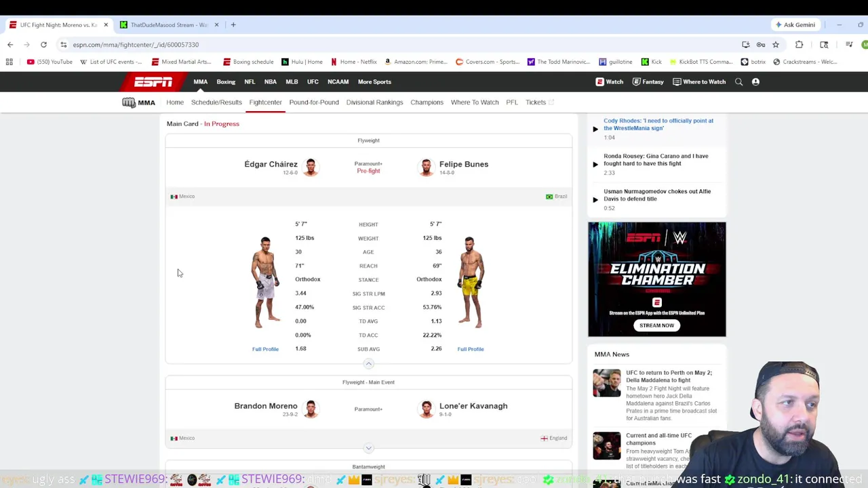
Task: Open Amazon.com Prime bookmark
Action: [416, 62]
